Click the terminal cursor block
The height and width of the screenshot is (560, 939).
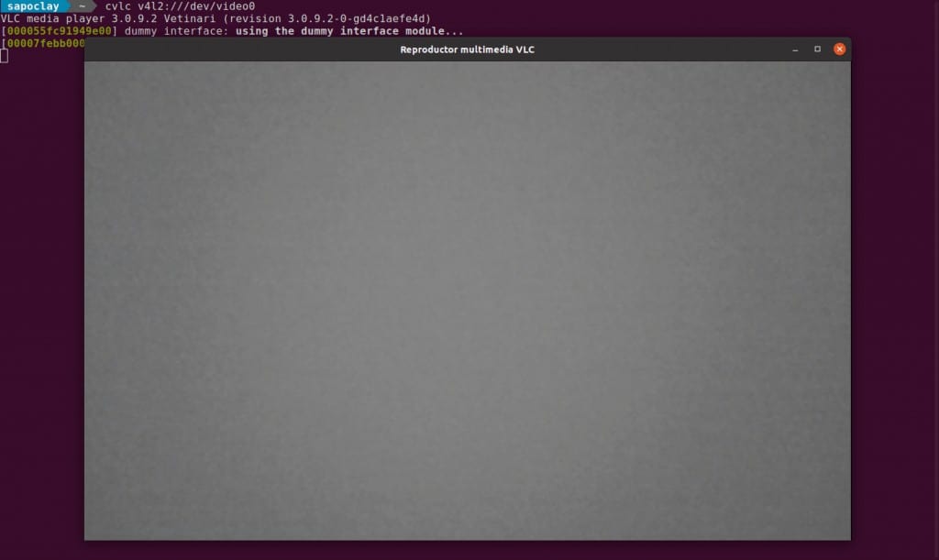coord(5,56)
